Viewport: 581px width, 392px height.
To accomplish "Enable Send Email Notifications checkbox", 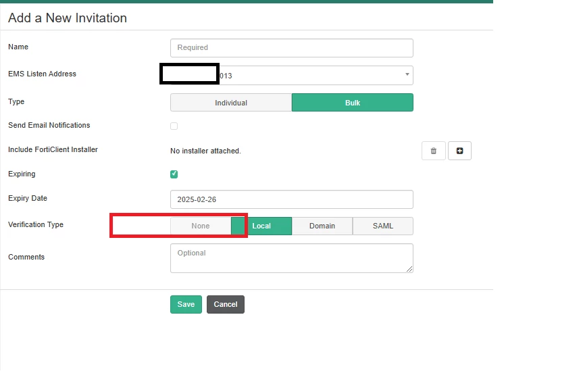I will tap(174, 126).
